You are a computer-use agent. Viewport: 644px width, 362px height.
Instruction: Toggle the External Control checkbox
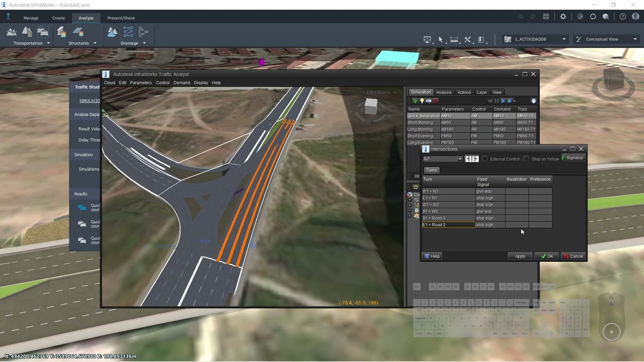pos(485,159)
